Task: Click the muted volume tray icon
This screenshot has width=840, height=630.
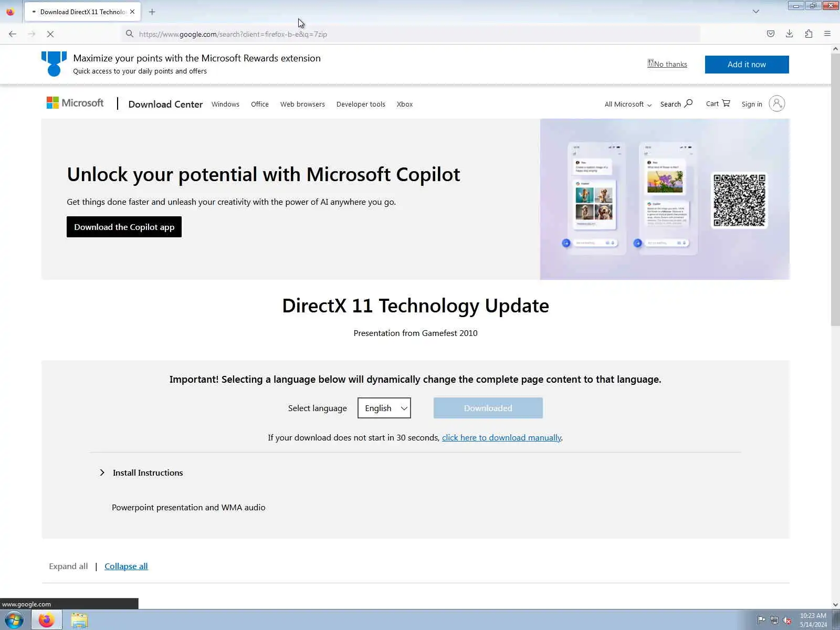Action: [x=787, y=620]
